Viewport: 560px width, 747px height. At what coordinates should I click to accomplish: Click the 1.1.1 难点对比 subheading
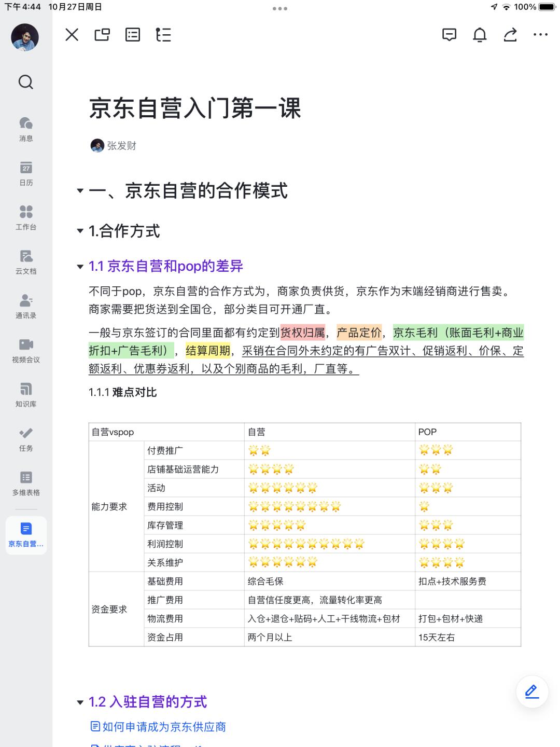[123, 392]
